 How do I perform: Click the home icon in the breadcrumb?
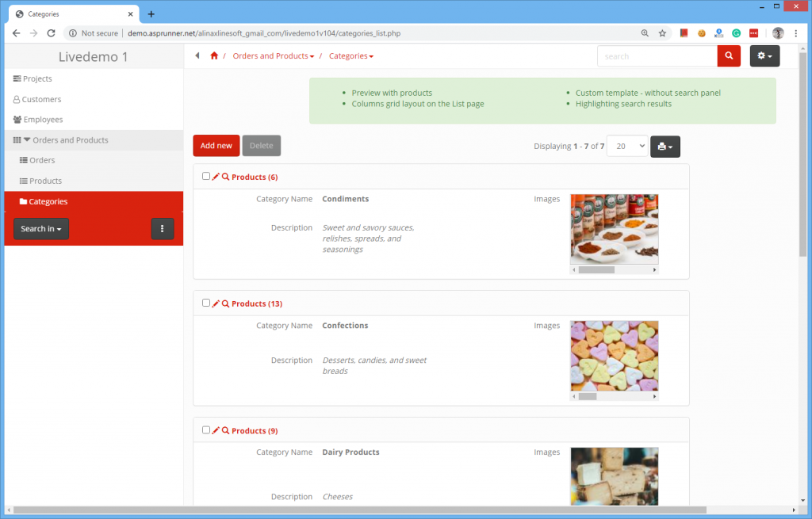point(213,55)
